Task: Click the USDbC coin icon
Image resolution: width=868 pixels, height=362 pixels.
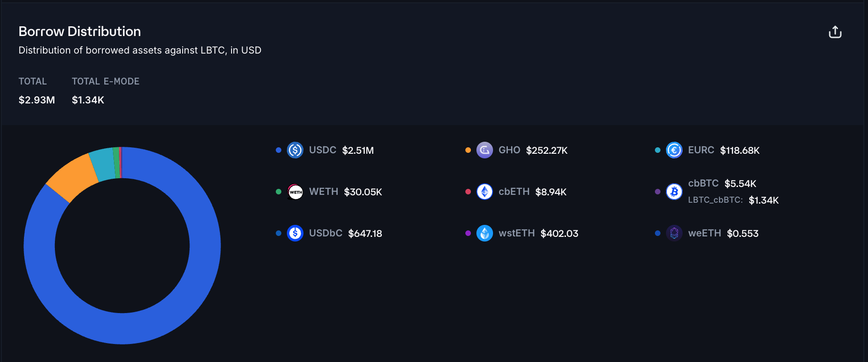Action: 295,233
